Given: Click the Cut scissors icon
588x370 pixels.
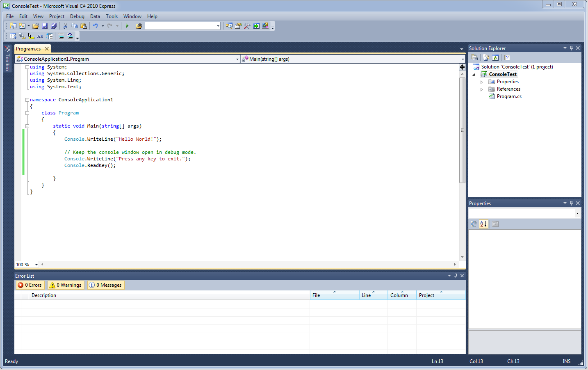Looking at the screenshot, I should (65, 26).
